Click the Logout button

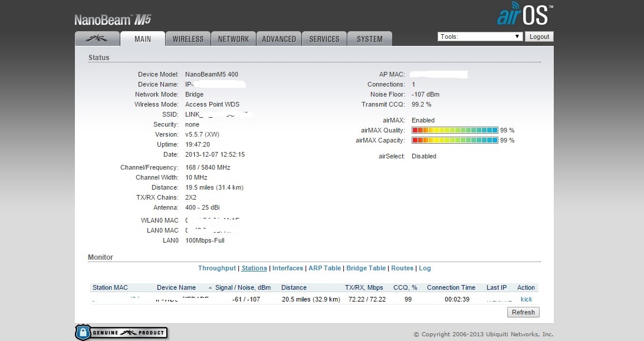point(539,37)
